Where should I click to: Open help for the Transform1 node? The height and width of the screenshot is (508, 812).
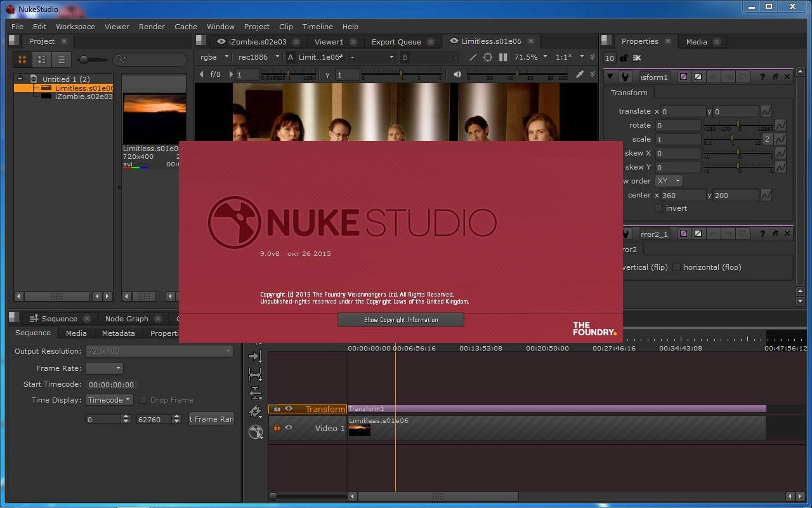coord(762,77)
